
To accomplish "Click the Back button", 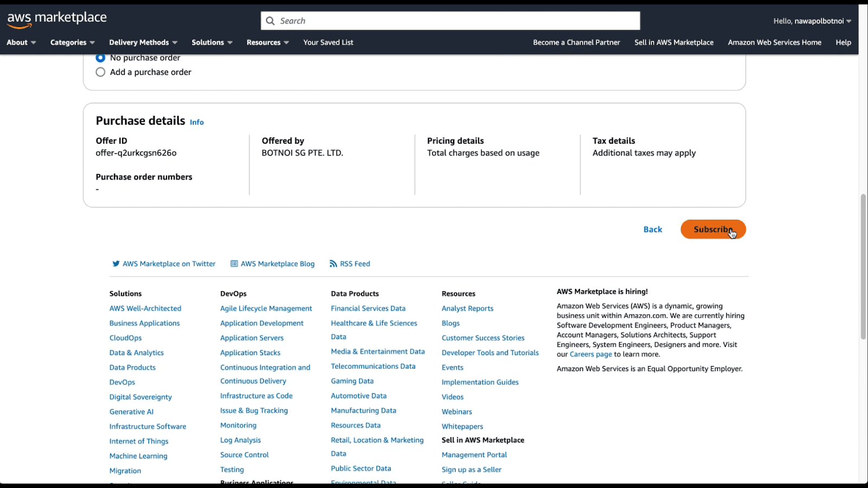I will 653,229.
